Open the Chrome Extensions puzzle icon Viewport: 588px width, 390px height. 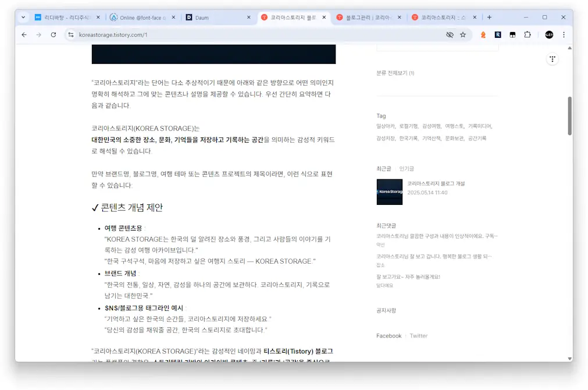tap(528, 35)
